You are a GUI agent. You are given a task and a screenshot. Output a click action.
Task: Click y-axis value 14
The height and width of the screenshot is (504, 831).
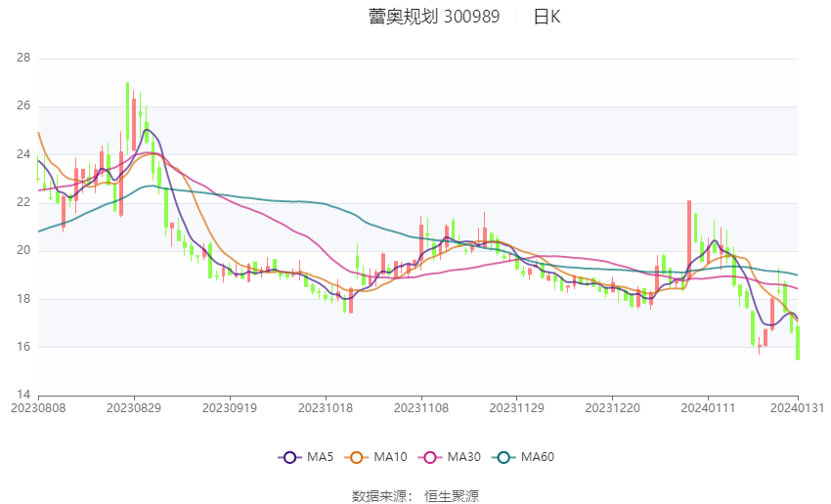click(x=23, y=395)
